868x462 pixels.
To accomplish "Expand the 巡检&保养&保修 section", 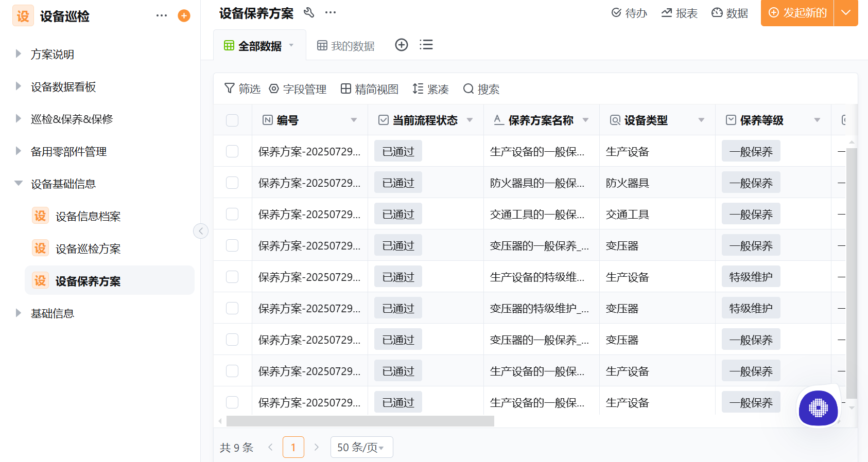I will coord(19,118).
